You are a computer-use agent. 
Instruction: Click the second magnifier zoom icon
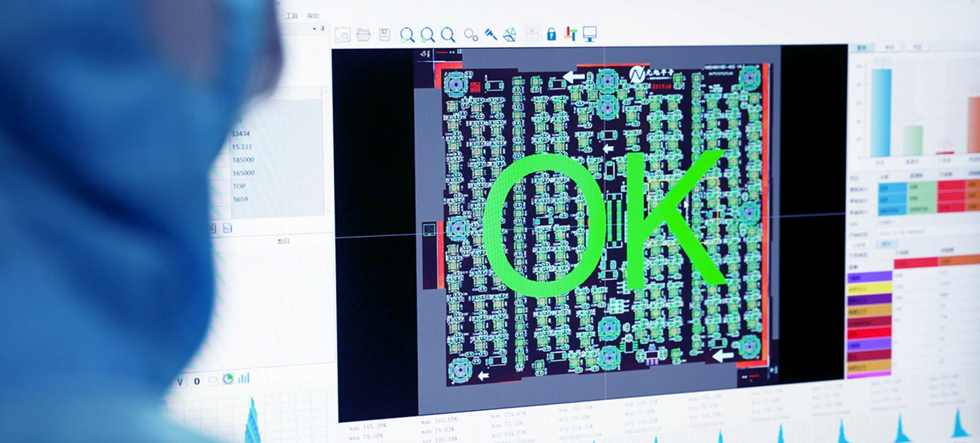pyautogui.click(x=427, y=34)
